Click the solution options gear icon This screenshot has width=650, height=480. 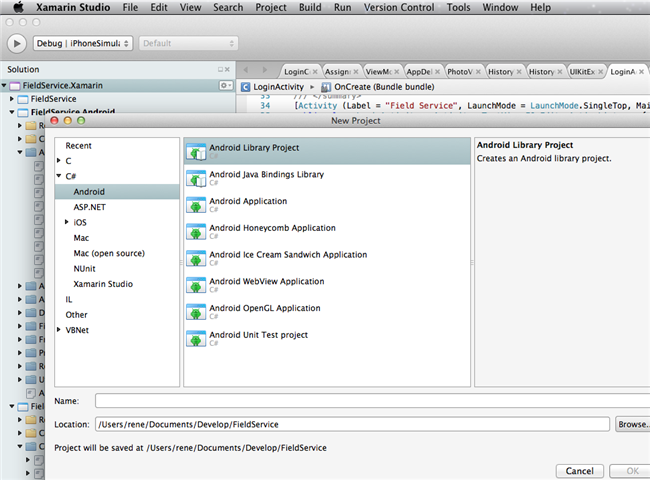point(225,85)
